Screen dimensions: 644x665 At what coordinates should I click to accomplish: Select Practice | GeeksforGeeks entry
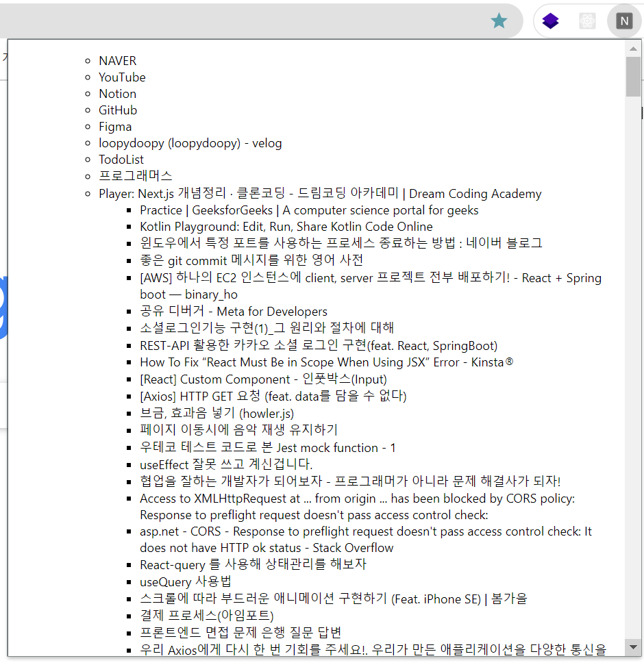click(309, 210)
